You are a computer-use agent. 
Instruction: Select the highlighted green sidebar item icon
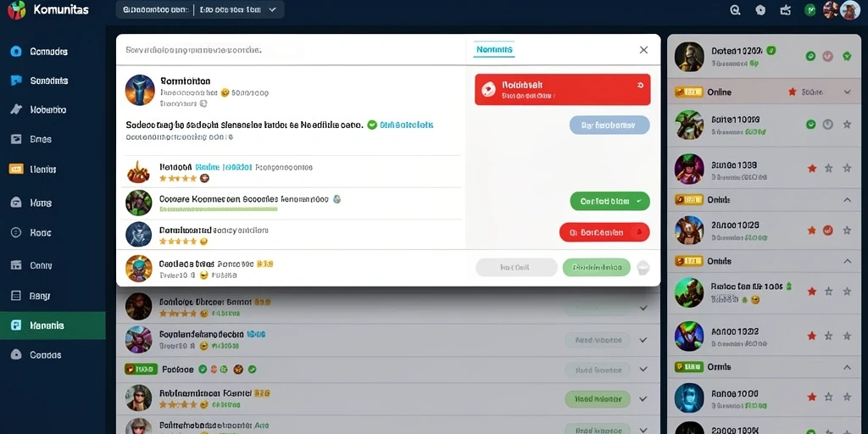point(16,325)
